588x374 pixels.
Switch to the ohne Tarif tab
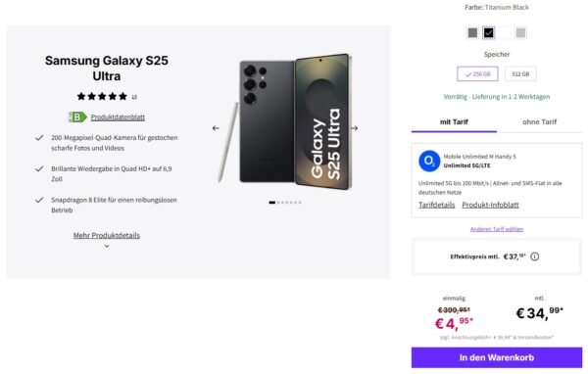point(539,121)
